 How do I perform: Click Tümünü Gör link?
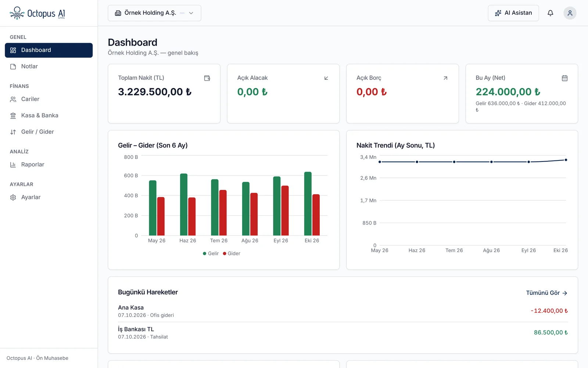[546, 293]
